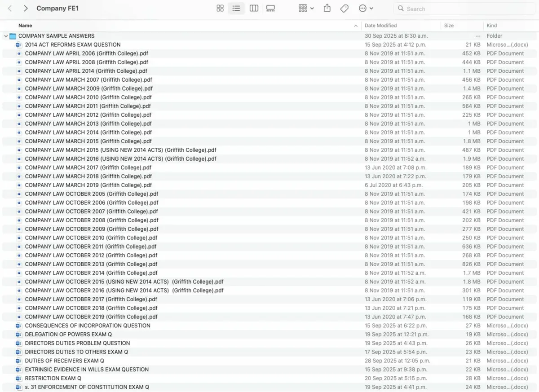Open the Group By dropdown
Screen dimensions: 539x392
pyautogui.click(x=306, y=9)
